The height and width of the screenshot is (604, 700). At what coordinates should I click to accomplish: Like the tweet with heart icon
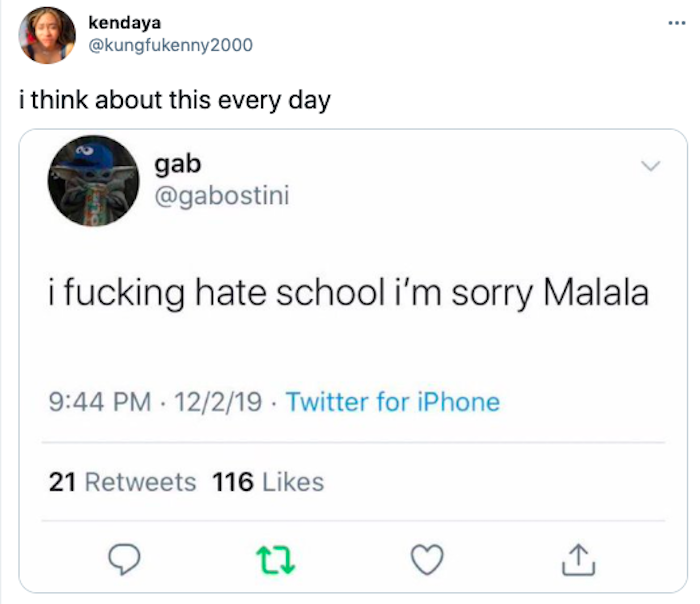[x=427, y=559]
